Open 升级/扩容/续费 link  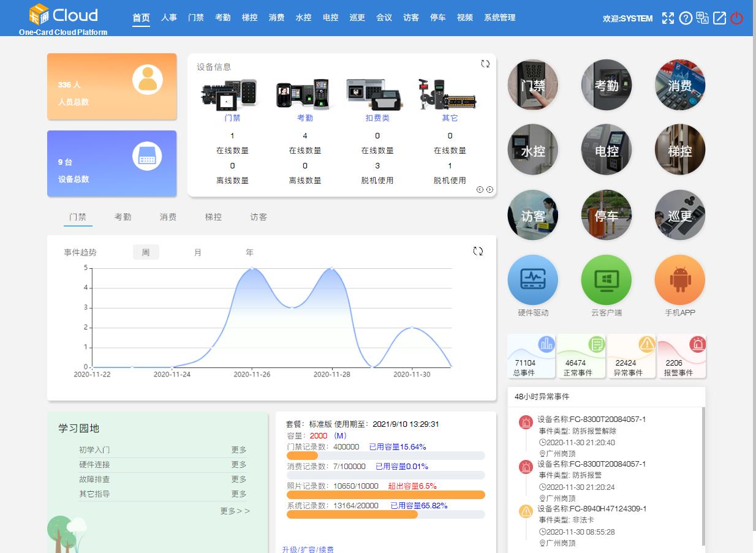point(309,550)
